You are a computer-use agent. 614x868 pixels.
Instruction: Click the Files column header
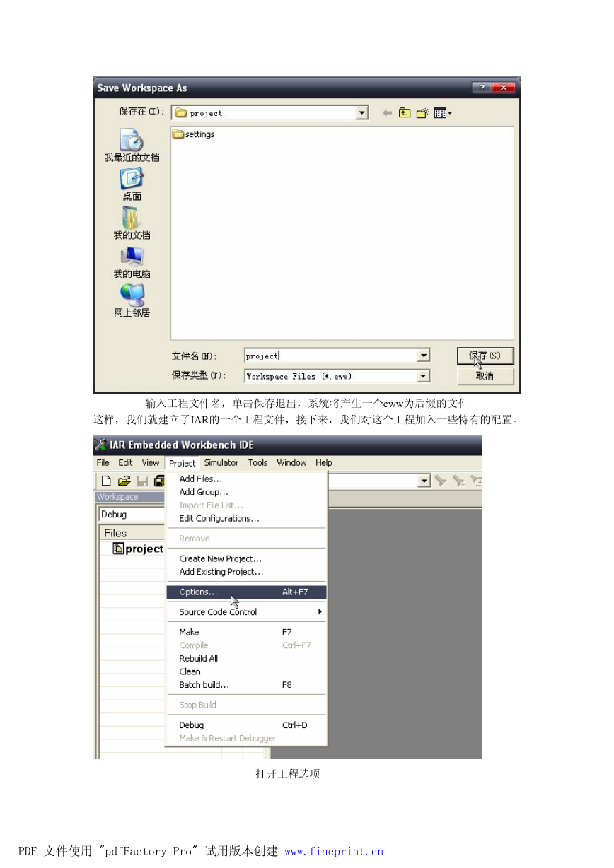(x=132, y=533)
